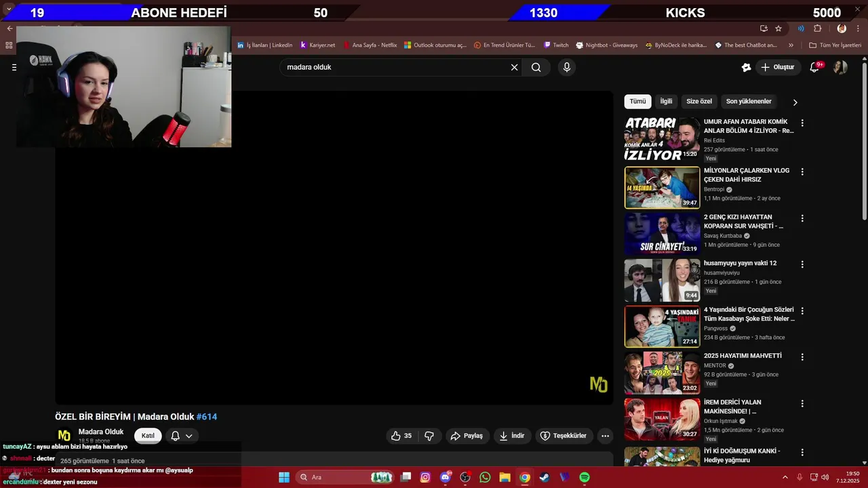Select the Son yüklenenler filter chip

click(749, 102)
